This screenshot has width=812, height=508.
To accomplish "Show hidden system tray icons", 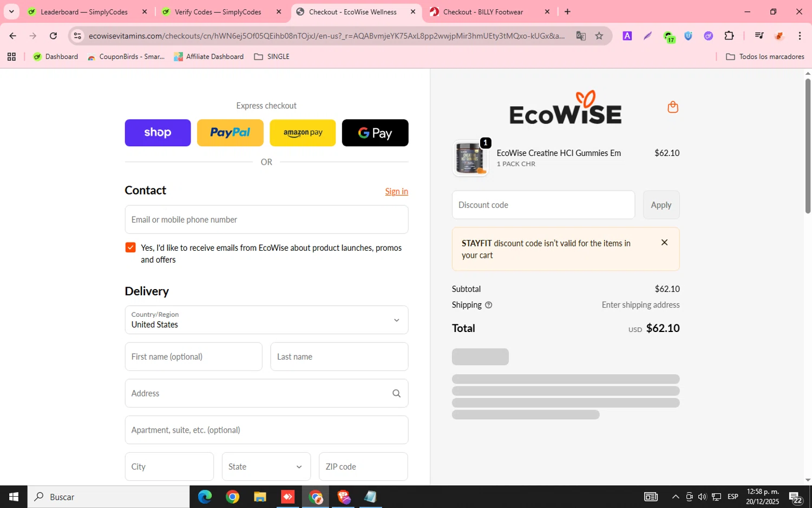I will [675, 497].
